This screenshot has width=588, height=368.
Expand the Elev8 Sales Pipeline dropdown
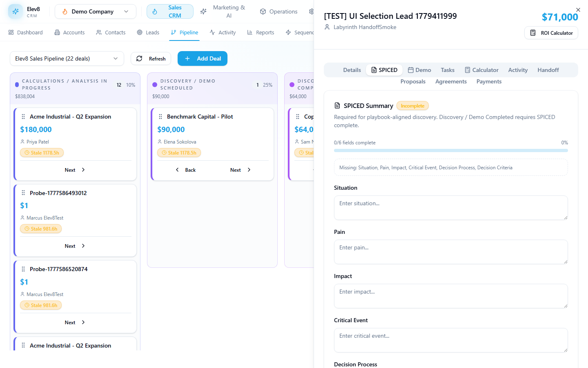pyautogui.click(x=67, y=58)
